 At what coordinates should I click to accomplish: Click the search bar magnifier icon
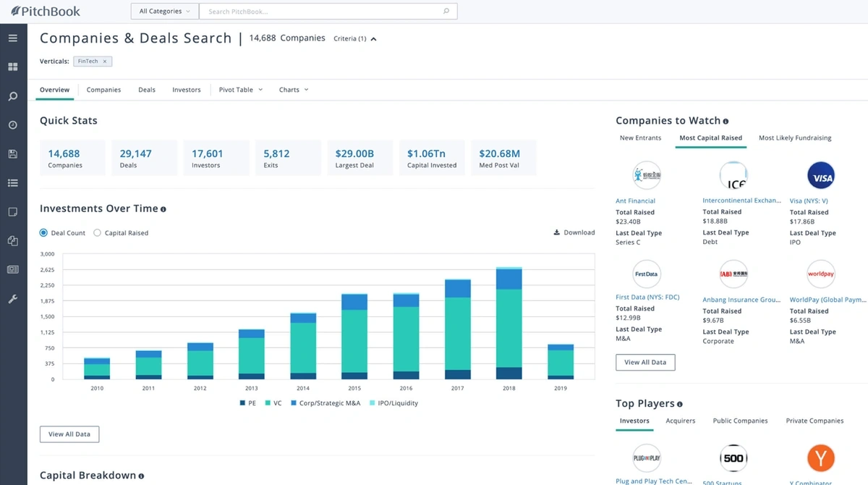446,12
